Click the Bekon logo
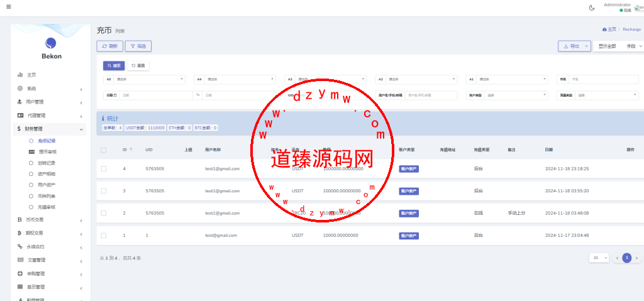 pyautogui.click(x=51, y=43)
